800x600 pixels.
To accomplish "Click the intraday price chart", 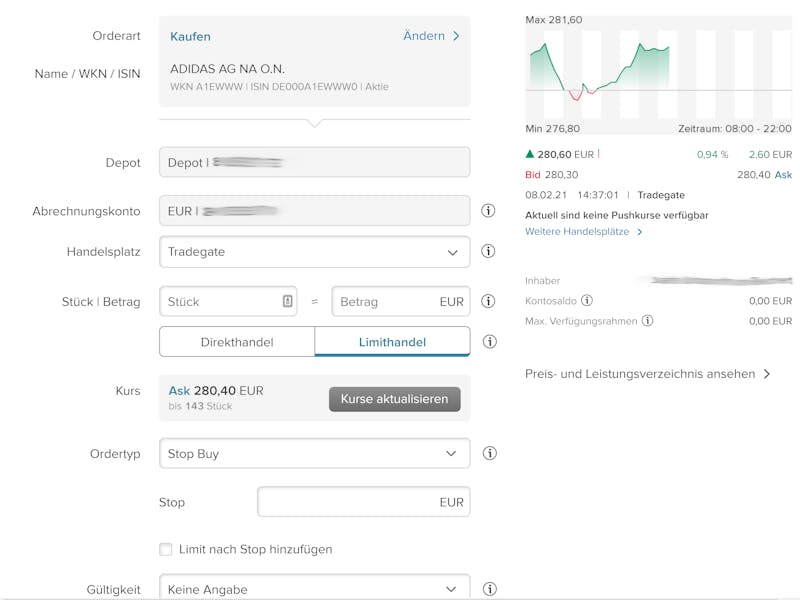I will click(658, 74).
